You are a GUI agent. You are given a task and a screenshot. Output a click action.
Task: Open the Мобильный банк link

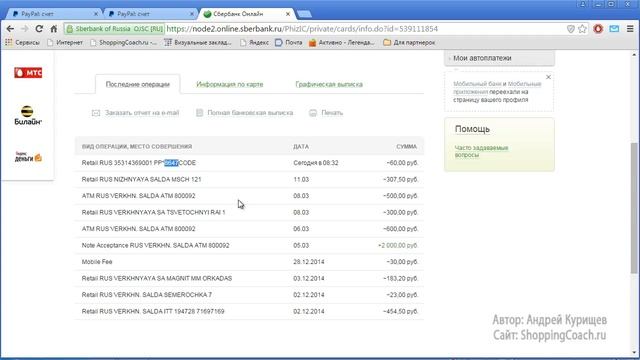click(x=477, y=84)
